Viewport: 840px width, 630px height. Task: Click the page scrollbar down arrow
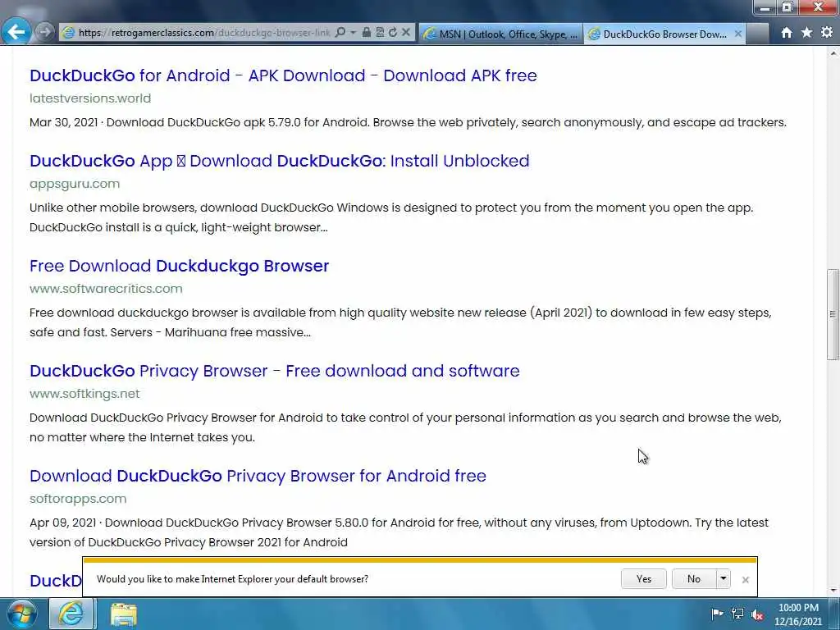tap(833, 591)
